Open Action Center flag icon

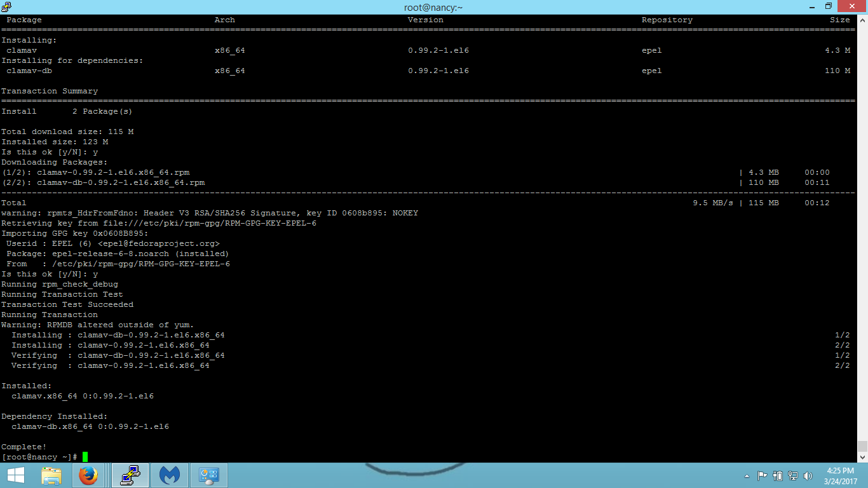pos(763,475)
